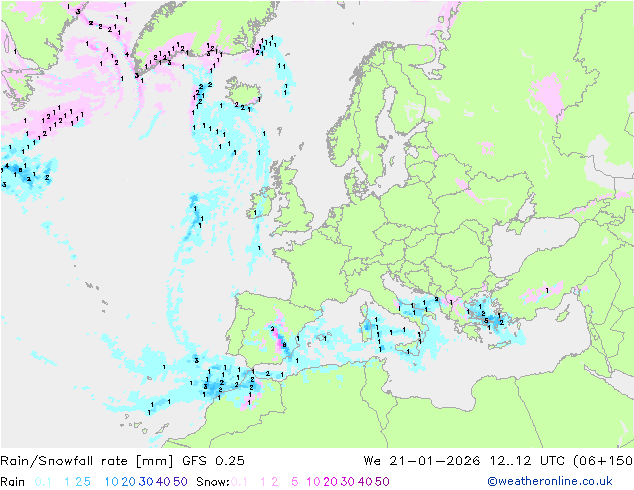Viewport: 634px width, 490px height.
Task: Select the rain 20 legend value
Action: point(128,482)
